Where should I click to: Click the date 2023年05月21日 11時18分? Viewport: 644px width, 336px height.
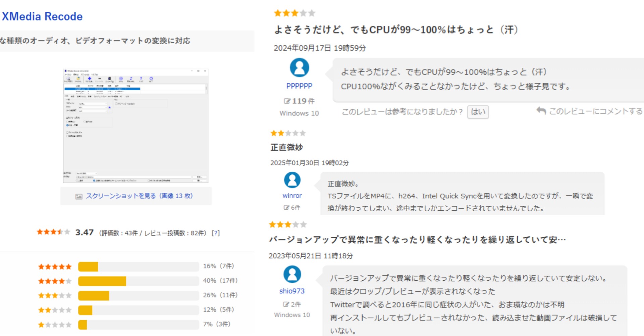(x=311, y=256)
